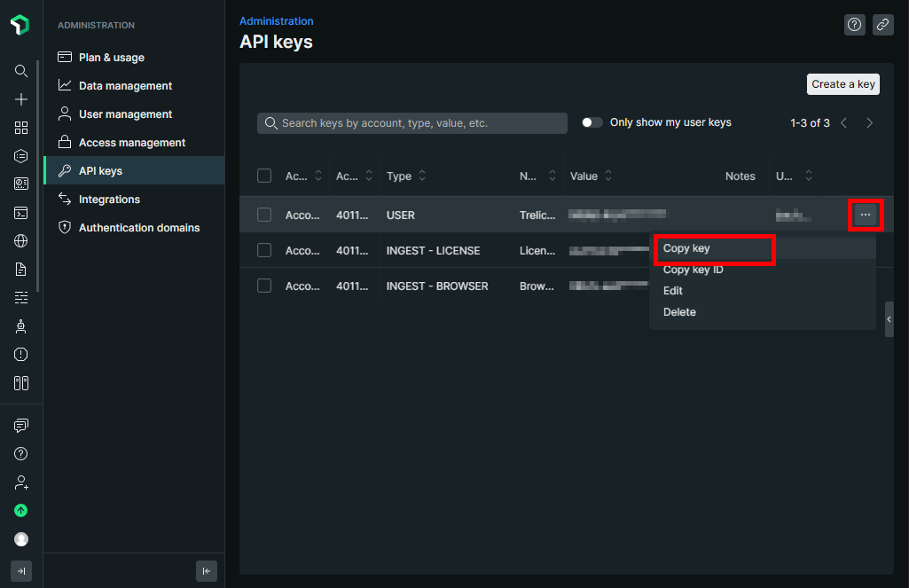Open the chat feedback icon
Viewport: 909px width, 588px height.
(x=21, y=426)
